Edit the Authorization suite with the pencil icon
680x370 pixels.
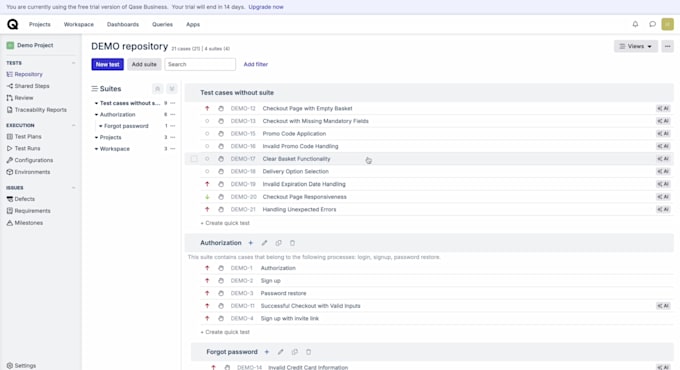264,243
